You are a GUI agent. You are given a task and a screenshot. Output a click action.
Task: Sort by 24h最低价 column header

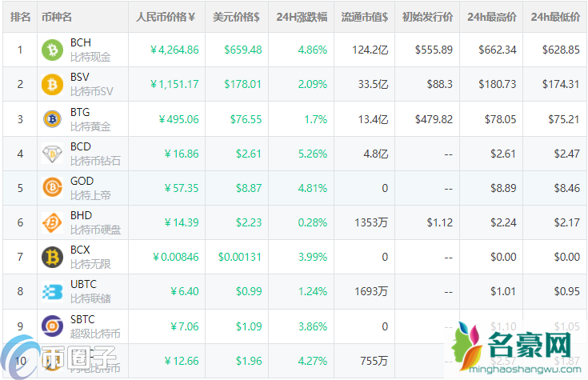(x=555, y=17)
